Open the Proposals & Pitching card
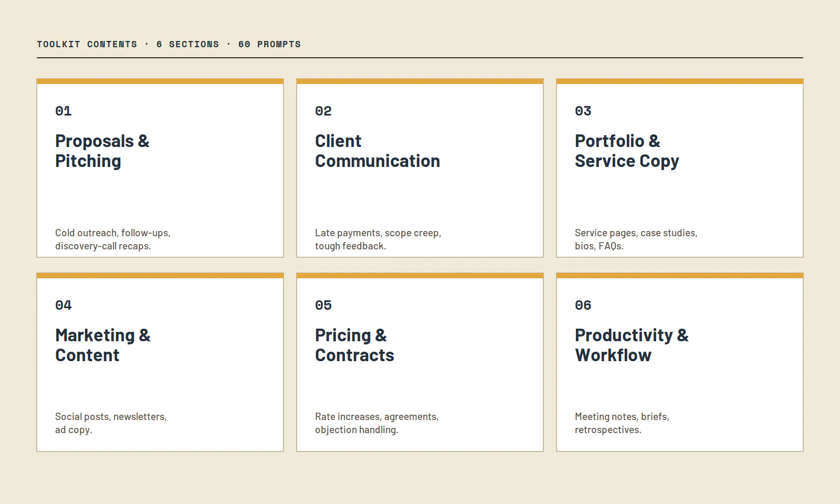 click(x=160, y=168)
